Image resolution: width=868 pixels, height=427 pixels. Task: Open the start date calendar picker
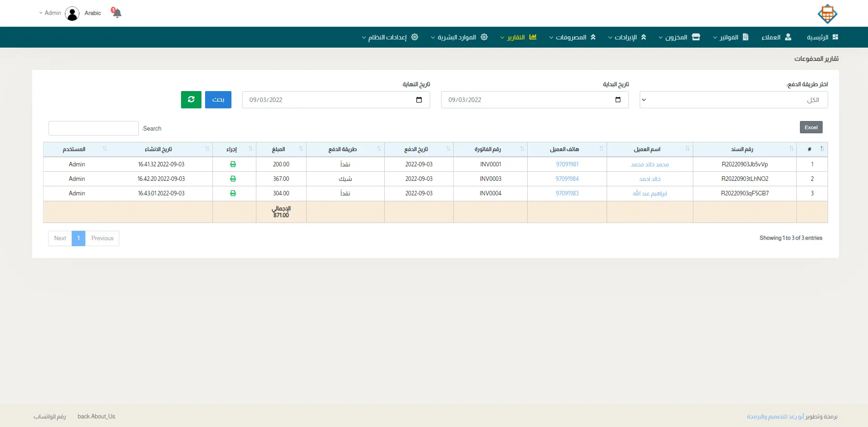[618, 100]
